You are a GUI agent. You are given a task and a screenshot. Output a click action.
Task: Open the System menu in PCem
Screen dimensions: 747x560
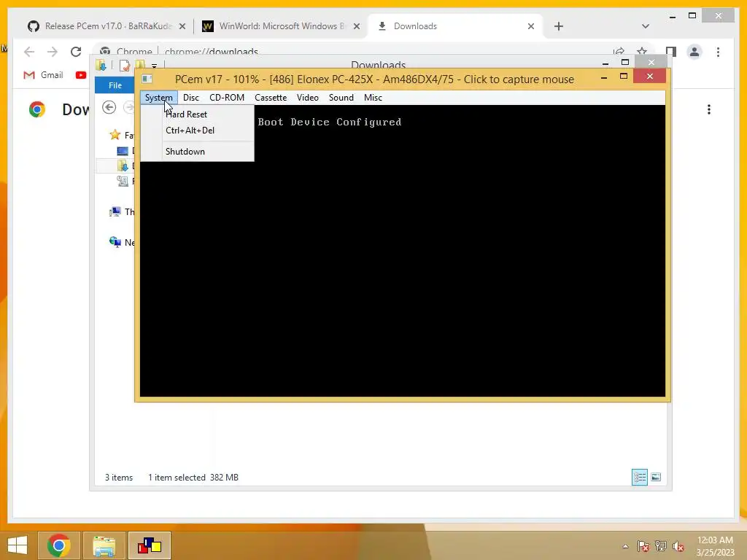[158, 98]
